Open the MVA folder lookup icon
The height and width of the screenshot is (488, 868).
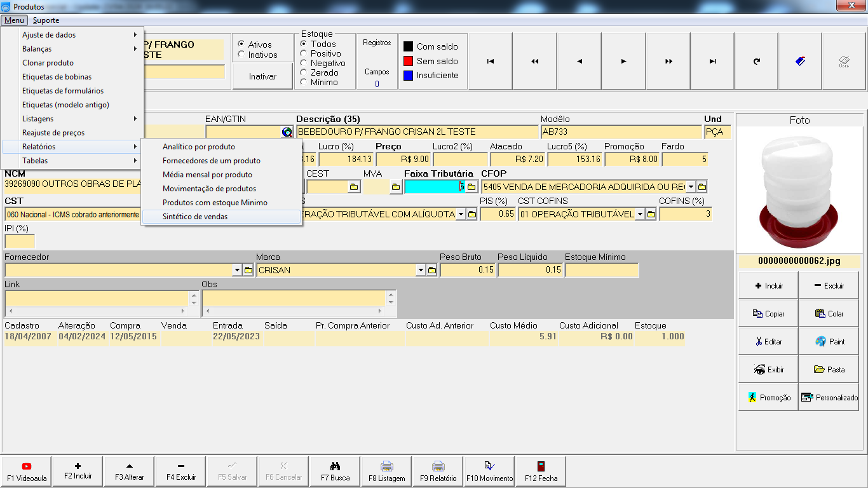click(395, 187)
